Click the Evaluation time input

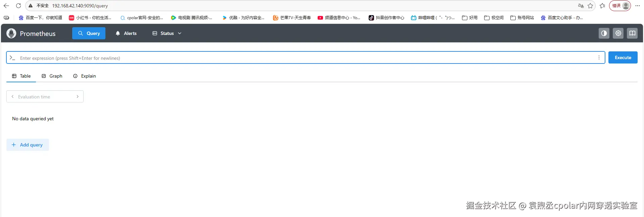pyautogui.click(x=45, y=97)
